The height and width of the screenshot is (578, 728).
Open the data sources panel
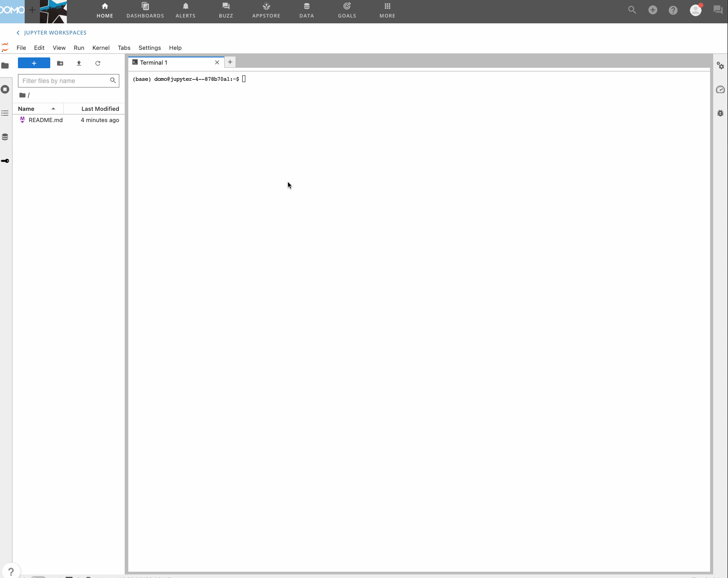coord(5,137)
